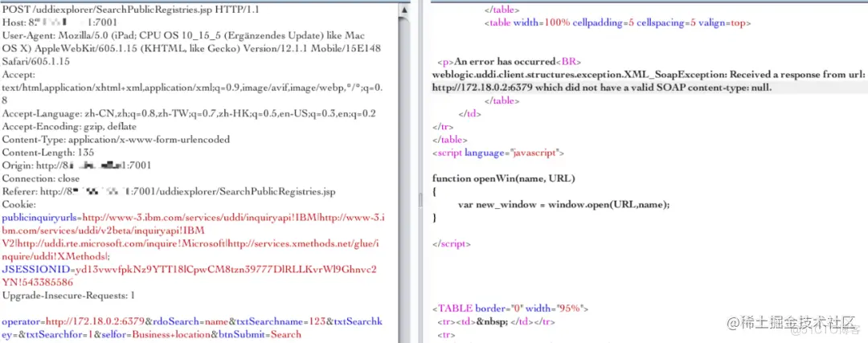Click 'Content-Length: 135' header
The image size is (868, 343).
pos(48,152)
